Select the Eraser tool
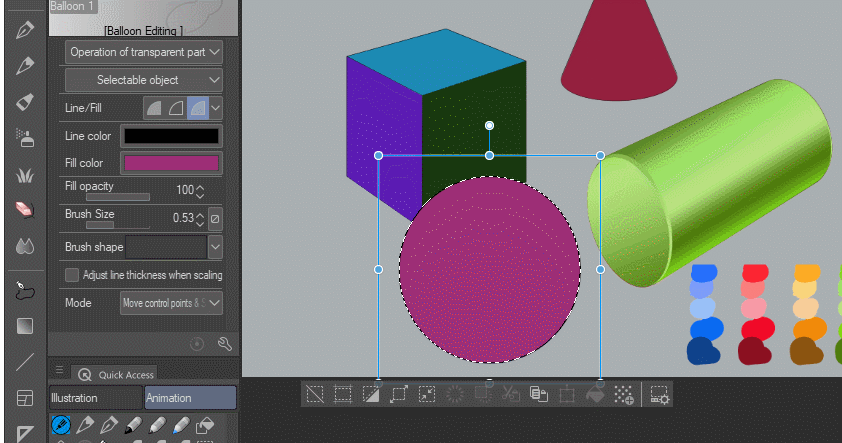 25,210
